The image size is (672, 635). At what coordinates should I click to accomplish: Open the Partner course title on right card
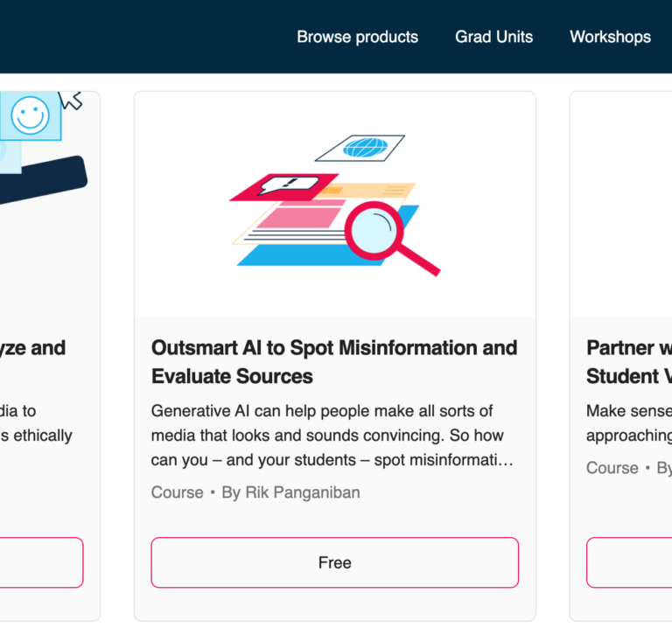coord(628,361)
